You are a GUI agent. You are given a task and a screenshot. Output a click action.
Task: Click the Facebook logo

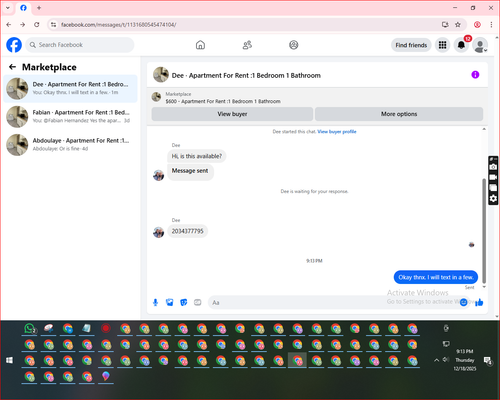click(x=14, y=45)
